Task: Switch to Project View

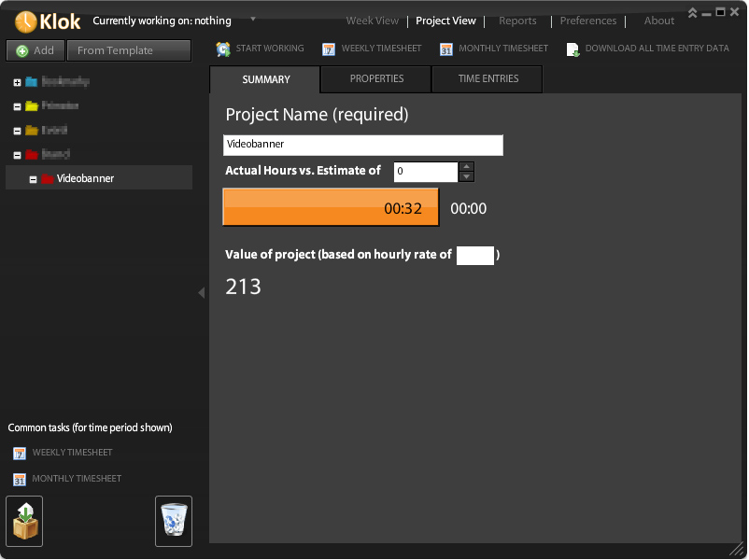Action: coord(445,21)
